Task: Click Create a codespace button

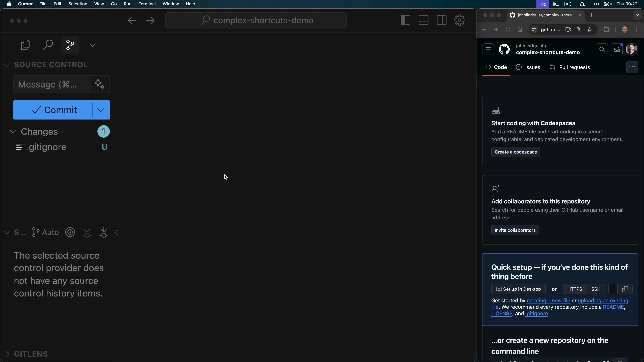Action: 516,152
